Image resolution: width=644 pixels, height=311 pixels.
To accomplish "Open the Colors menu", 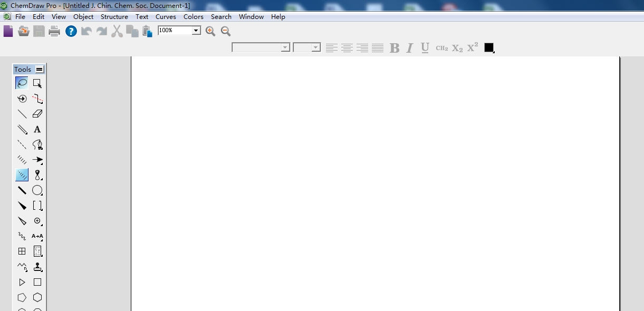I will (194, 16).
